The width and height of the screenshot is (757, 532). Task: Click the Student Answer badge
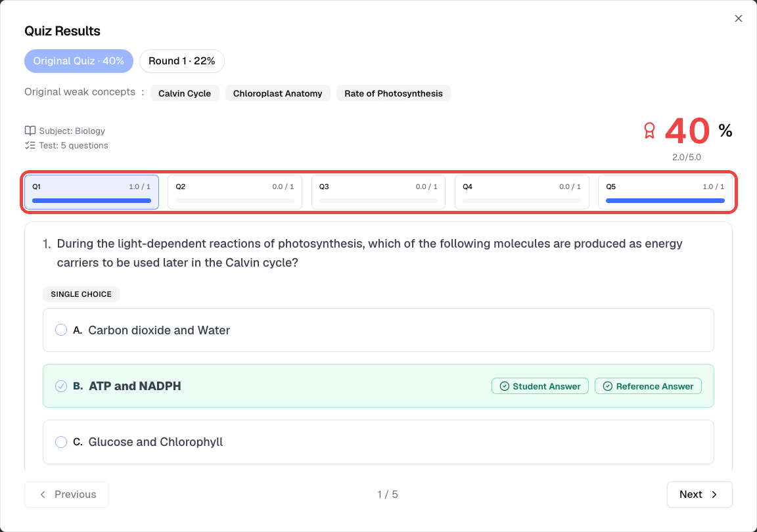click(539, 386)
